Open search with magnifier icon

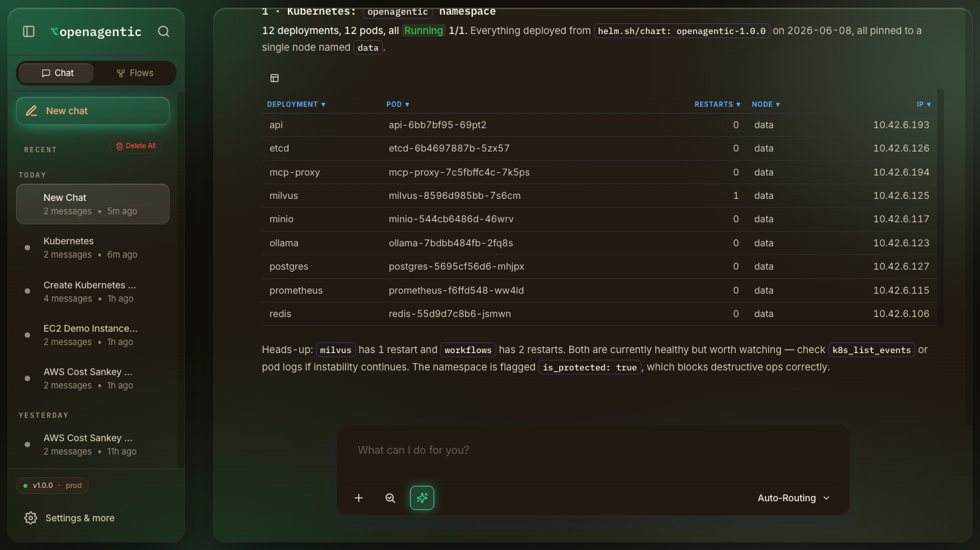[x=164, y=31]
